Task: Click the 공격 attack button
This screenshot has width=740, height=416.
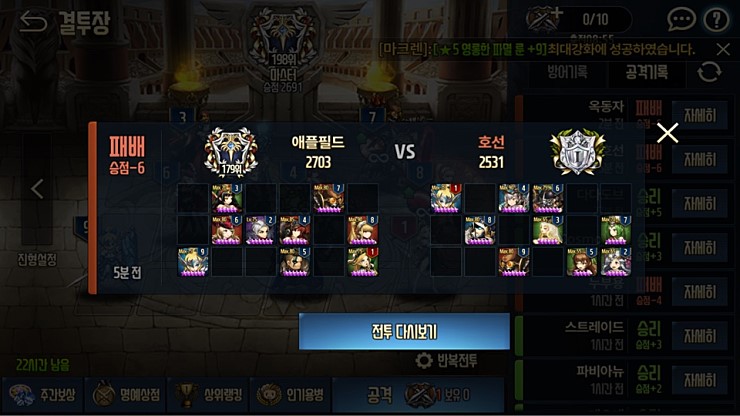Action: tap(418, 395)
